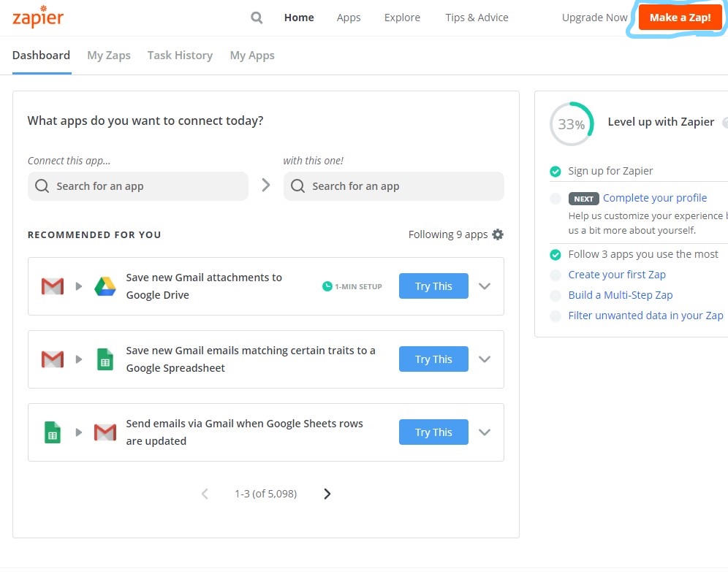Click the empty circle beside Complete your profile
728x577 pixels.
[x=556, y=199]
